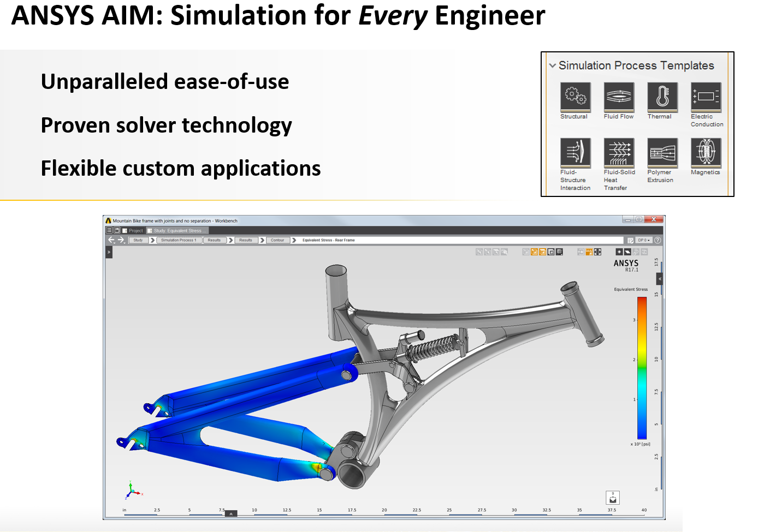This screenshot has width=770, height=532.
Task: Click the Contour breadcrumb button
Action: click(277, 240)
